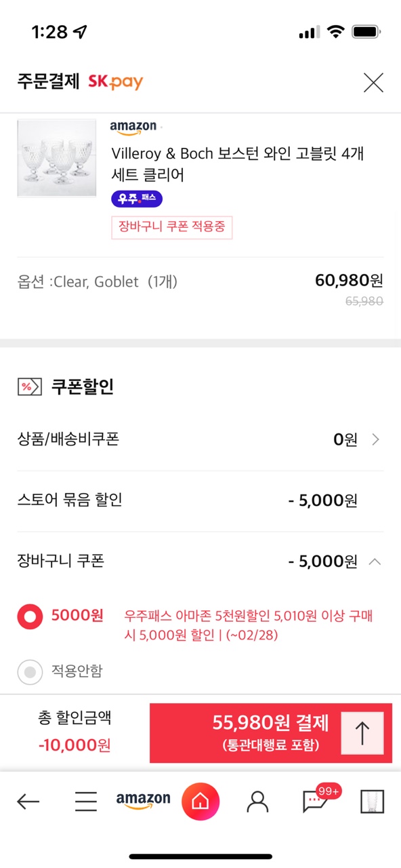This screenshot has height=868, width=401.
Task: Open 상품/배송비쿠폰 selection chevron
Action: tap(376, 439)
